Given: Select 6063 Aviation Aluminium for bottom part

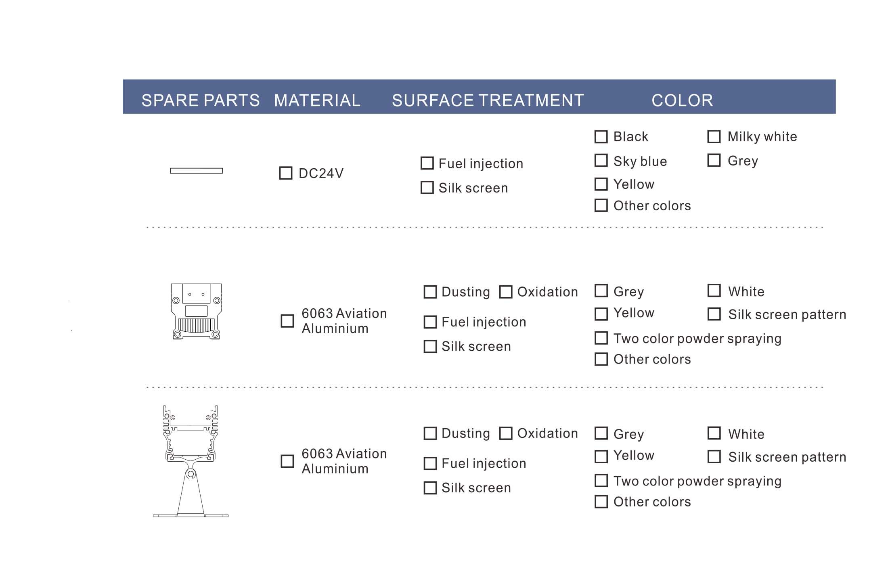Looking at the screenshot, I should tap(287, 461).
